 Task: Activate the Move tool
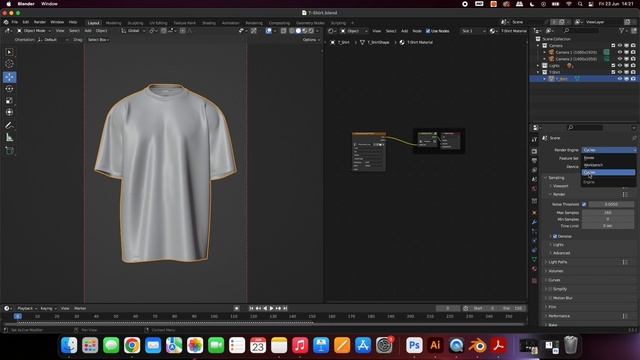click(x=9, y=77)
